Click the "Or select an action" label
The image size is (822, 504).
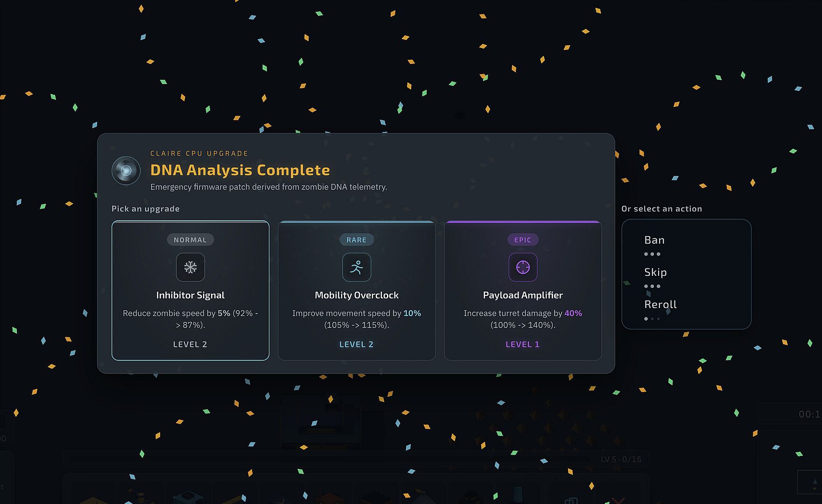pos(662,209)
